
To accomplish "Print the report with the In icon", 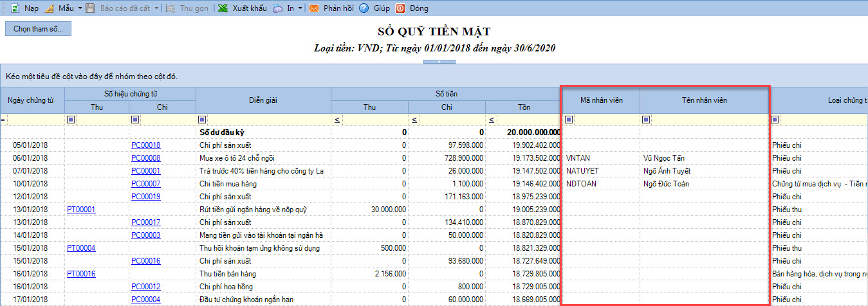I will 277,9.
